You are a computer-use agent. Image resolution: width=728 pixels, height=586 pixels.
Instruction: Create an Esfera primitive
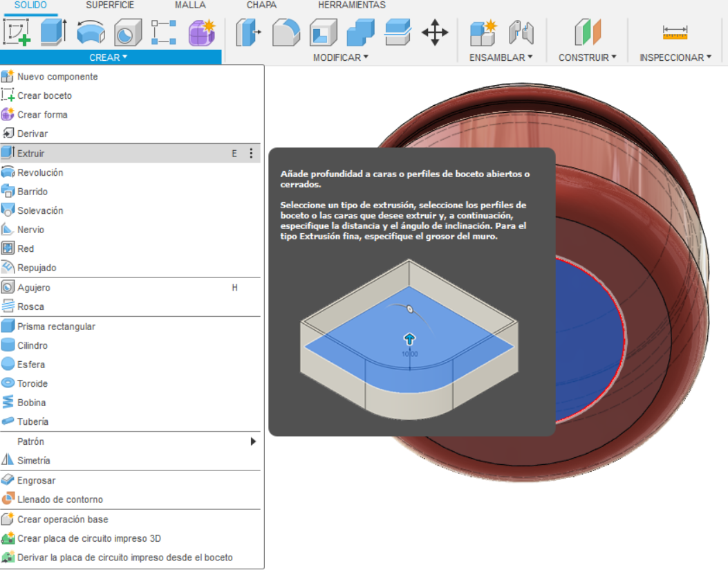(x=131, y=365)
